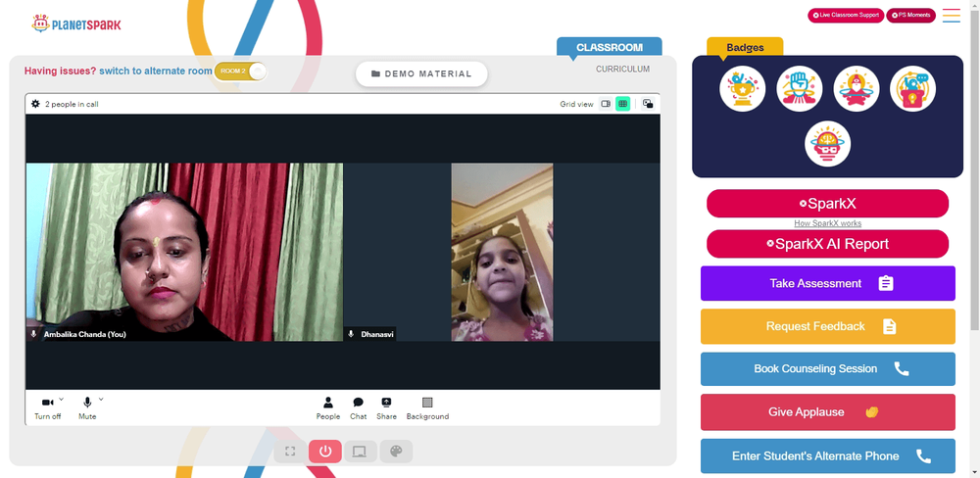Viewport: 980px width, 478px height.
Task: Select Dhanasvi's video tile
Action: 502,252
